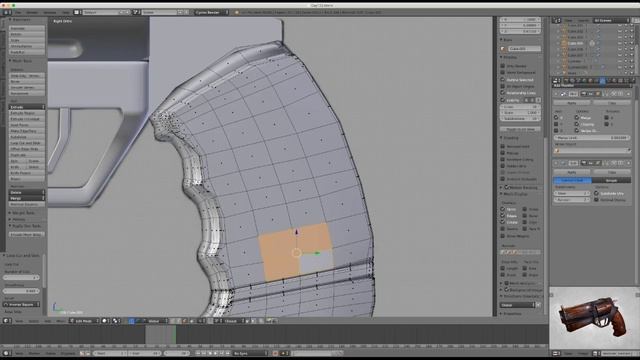Click the record auto-keyframe button in timeline

[x=275, y=353]
